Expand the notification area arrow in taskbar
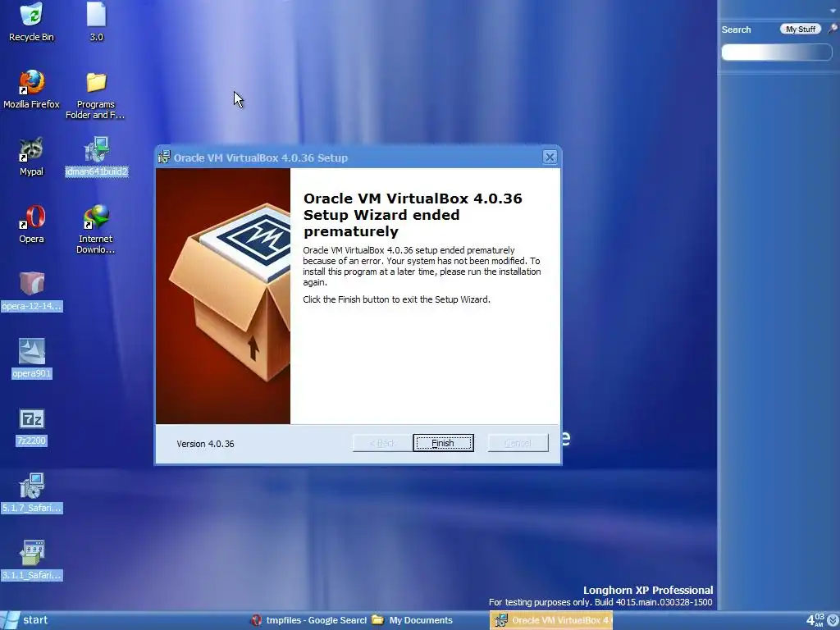This screenshot has height=630, width=840. pos(833,620)
